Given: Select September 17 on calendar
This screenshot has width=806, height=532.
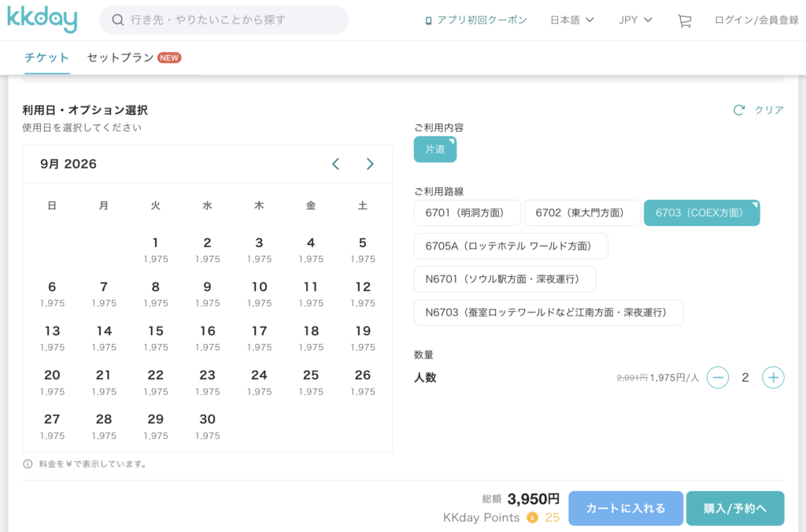Looking at the screenshot, I should (259, 338).
